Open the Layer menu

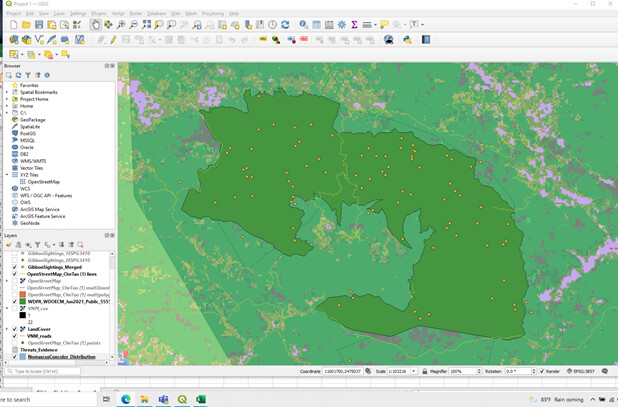click(60, 13)
